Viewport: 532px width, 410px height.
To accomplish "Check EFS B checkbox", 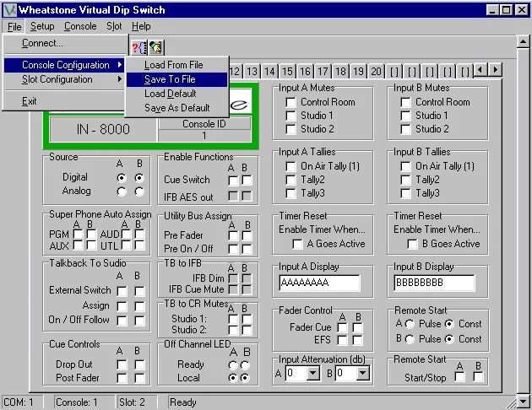I will [x=357, y=340].
